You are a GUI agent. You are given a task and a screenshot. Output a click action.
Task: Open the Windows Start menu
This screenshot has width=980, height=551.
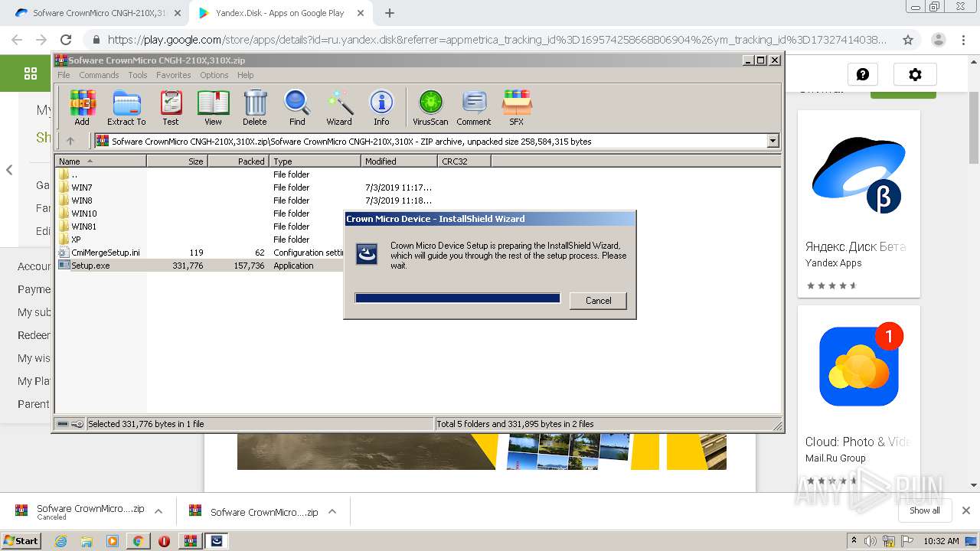coord(21,540)
